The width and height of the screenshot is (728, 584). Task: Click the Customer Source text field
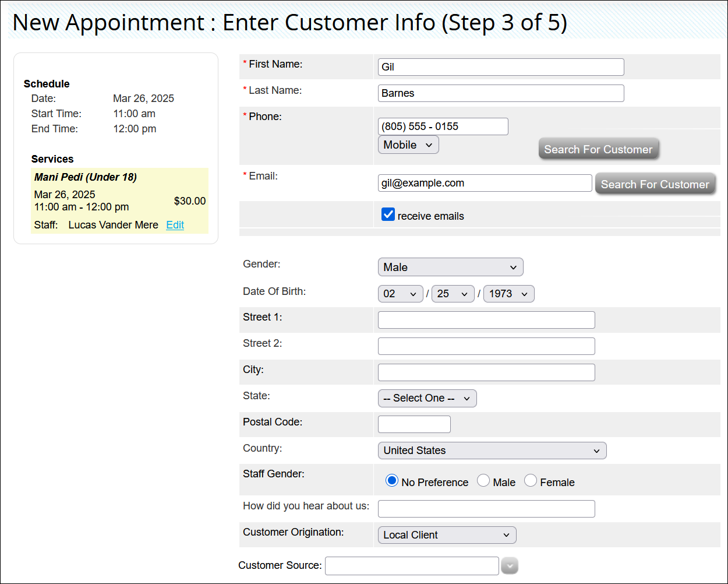pyautogui.click(x=412, y=566)
